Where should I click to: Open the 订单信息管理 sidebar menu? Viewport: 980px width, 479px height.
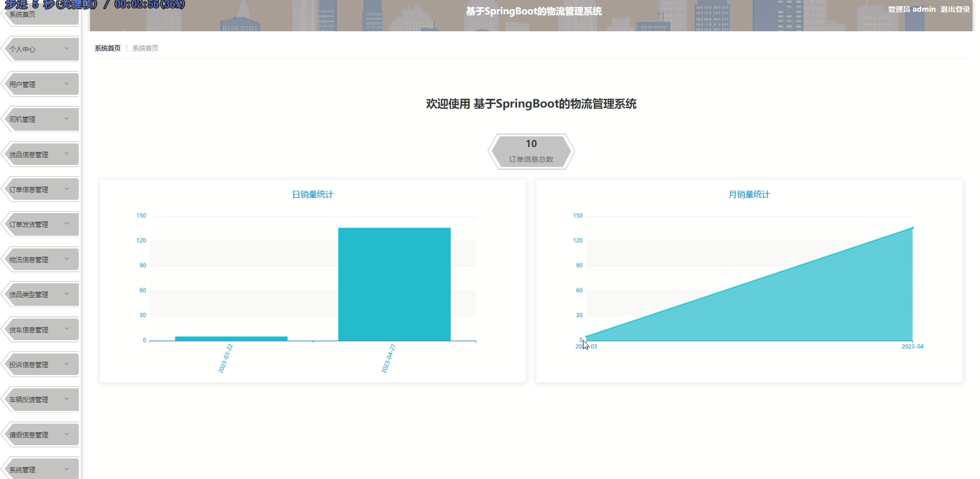point(41,189)
